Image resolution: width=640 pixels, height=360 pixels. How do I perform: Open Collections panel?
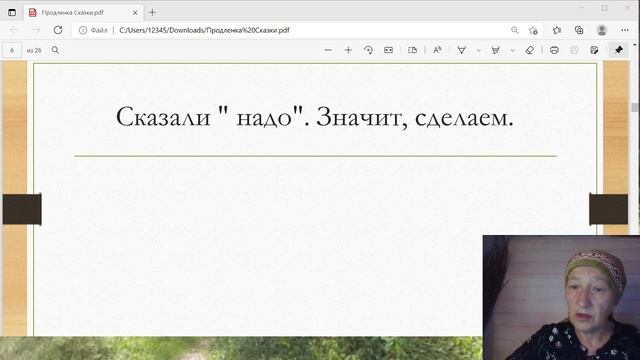click(x=579, y=30)
